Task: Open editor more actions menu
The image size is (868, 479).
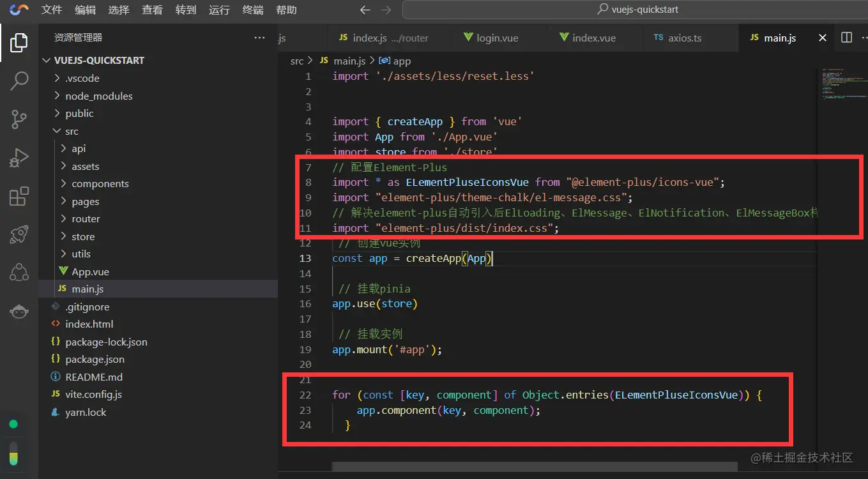Action: click(864, 38)
